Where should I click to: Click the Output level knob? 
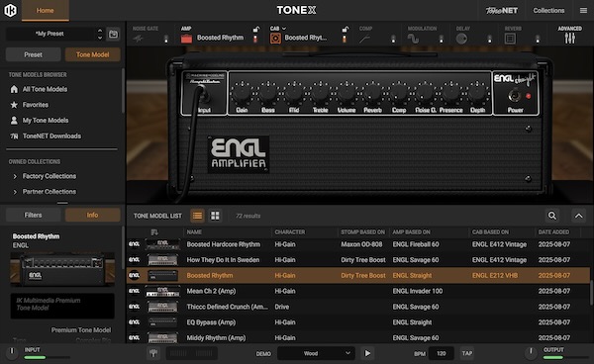pyautogui.click(x=531, y=352)
